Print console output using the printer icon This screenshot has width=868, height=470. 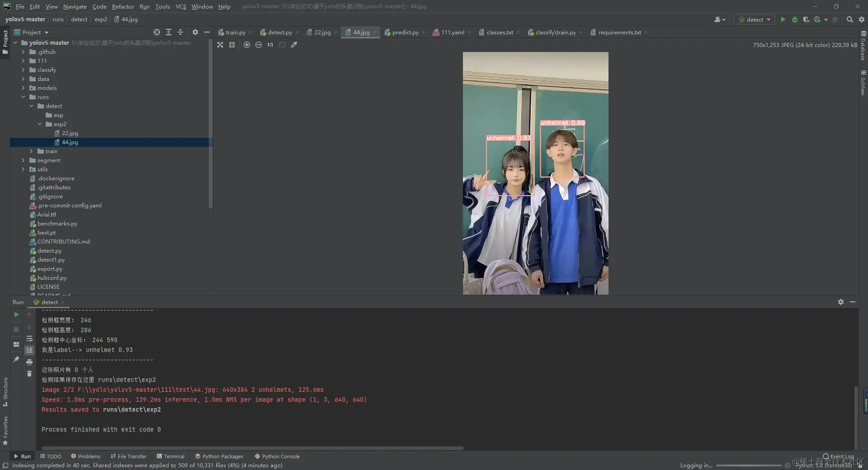(29, 362)
